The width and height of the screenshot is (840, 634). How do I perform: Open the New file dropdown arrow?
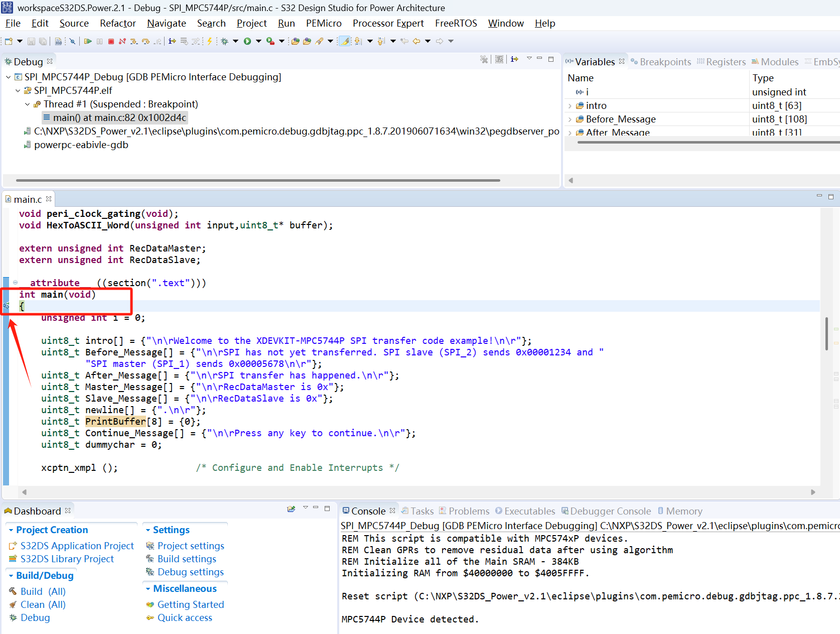[x=20, y=41]
